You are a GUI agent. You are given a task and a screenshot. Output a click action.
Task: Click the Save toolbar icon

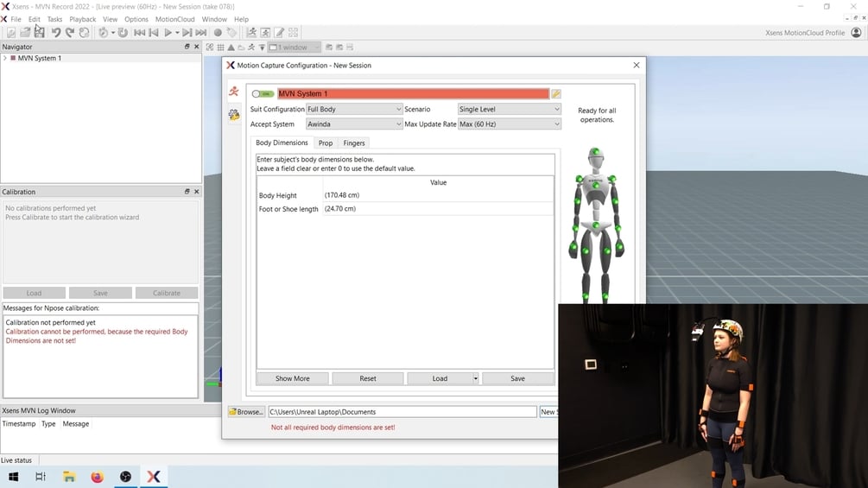tap(39, 33)
